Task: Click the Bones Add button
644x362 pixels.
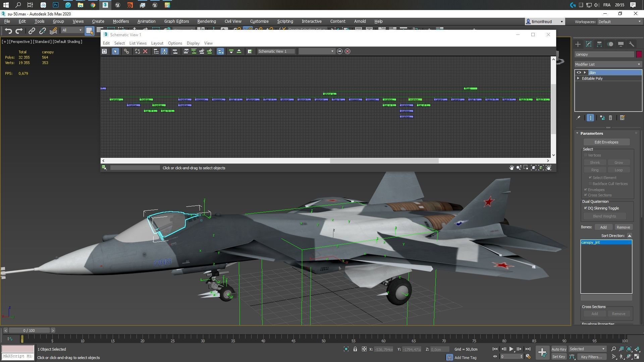Action: [x=603, y=227]
